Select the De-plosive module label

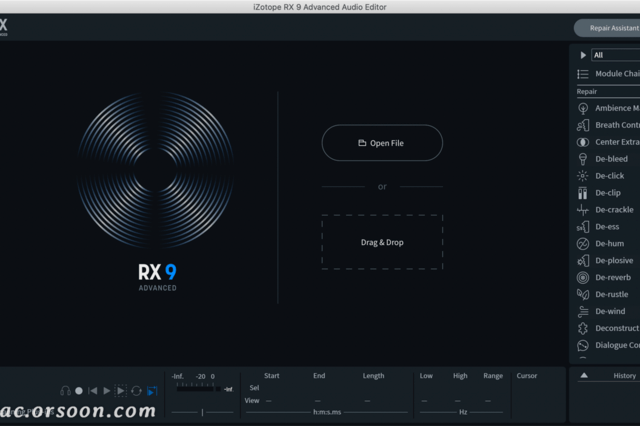tap(614, 261)
